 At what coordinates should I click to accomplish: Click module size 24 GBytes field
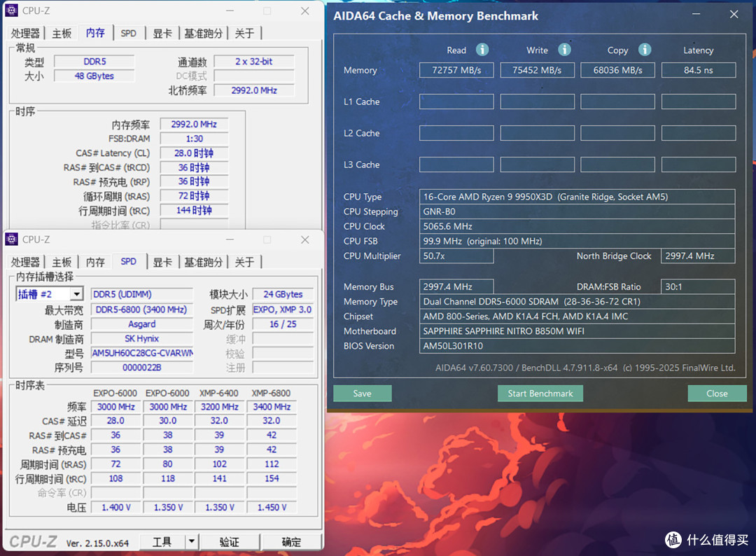[283, 294]
